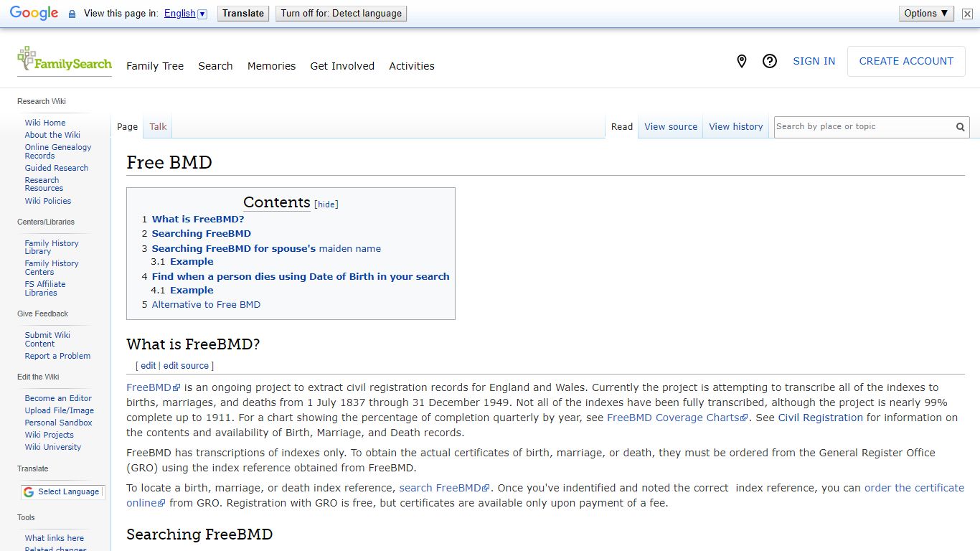The image size is (980, 551).
Task: Close the Google Translate bar
Action: click(967, 14)
